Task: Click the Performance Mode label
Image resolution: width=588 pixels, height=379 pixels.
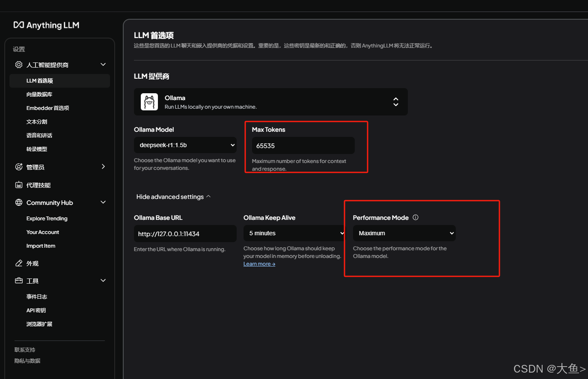Action: click(381, 218)
